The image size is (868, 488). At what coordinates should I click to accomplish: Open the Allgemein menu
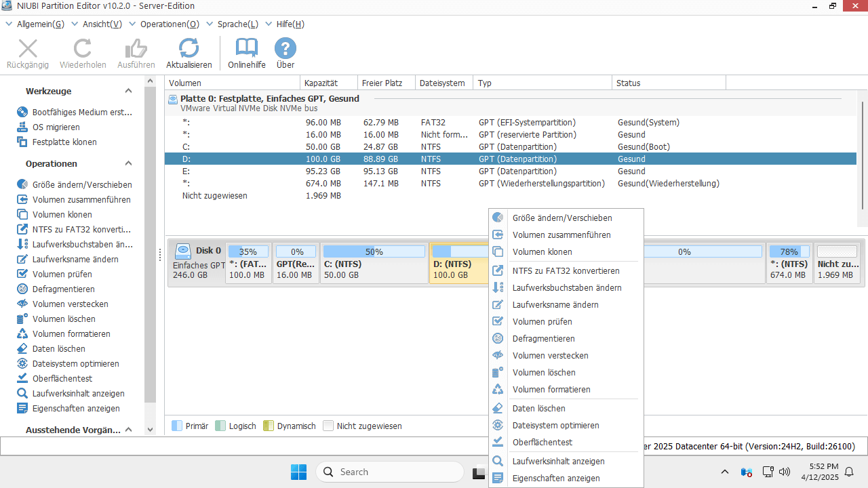[x=40, y=24]
